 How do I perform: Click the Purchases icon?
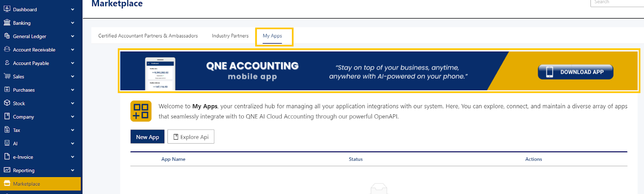pyautogui.click(x=7, y=89)
